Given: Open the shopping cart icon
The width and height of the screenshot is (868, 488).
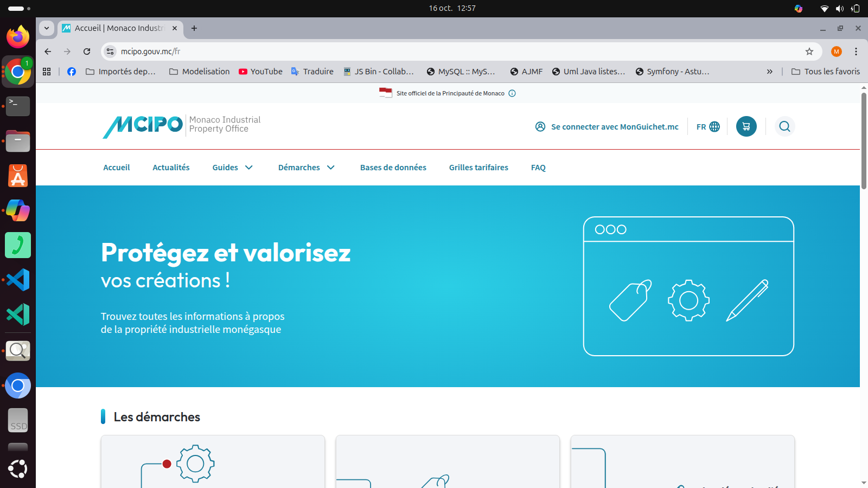Looking at the screenshot, I should (x=746, y=126).
